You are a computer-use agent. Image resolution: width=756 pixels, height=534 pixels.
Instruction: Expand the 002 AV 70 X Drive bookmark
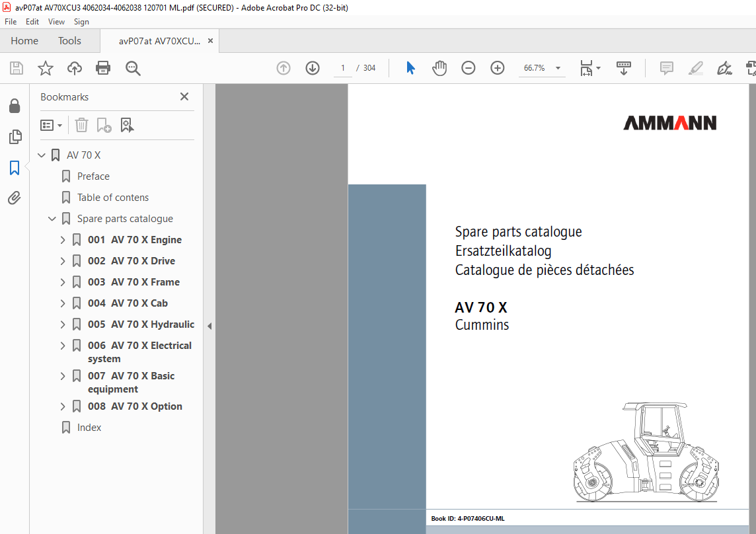pos(63,261)
